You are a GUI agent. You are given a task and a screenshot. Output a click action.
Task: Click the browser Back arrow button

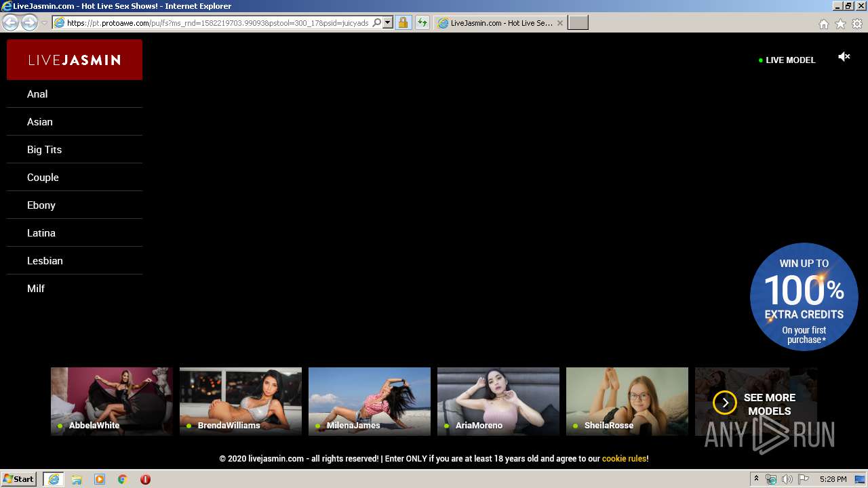tap(11, 22)
